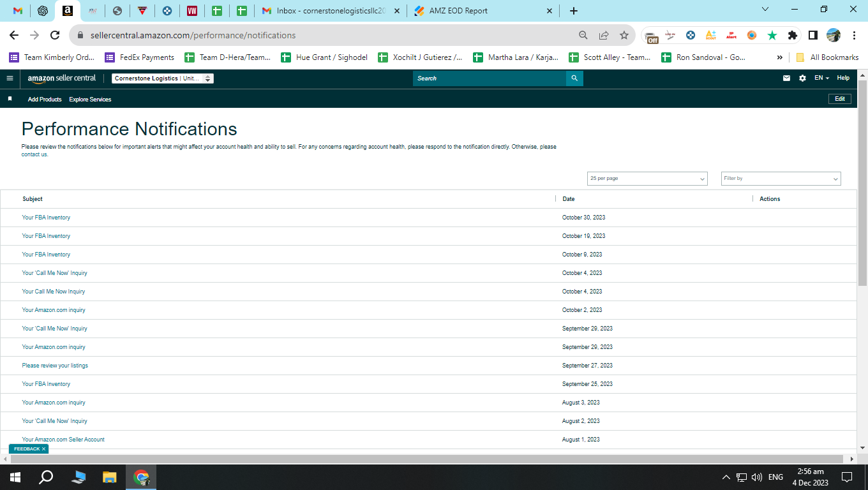Open the FedEx Payments bookmark
This screenshot has width=868, height=490.
140,57
